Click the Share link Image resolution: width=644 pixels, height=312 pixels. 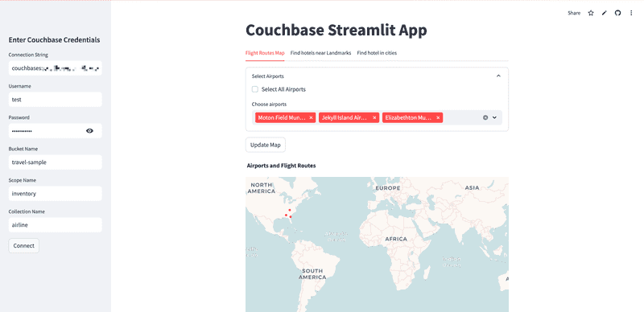pos(574,13)
